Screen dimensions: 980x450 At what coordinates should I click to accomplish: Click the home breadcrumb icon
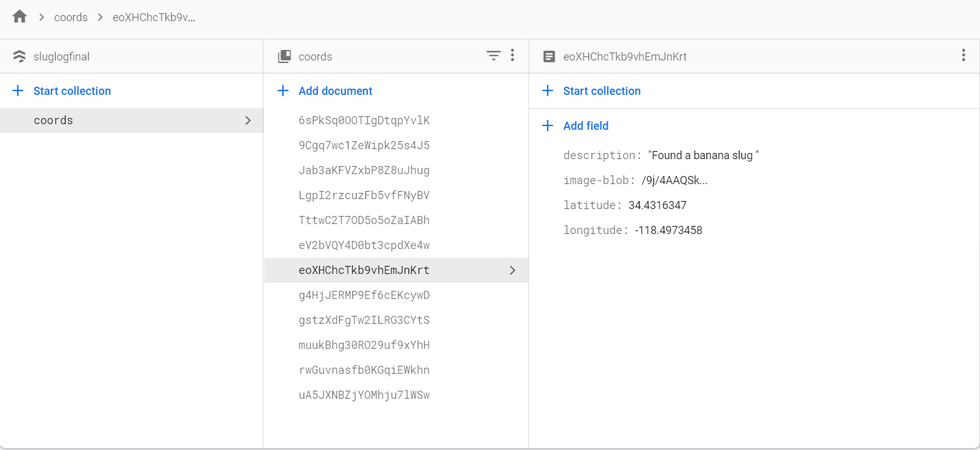pos(20,17)
